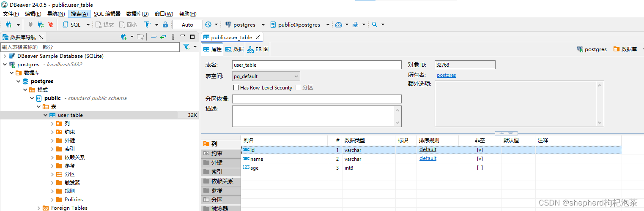The width and height of the screenshot is (644, 211).
Task: Click the 分区依据 input field
Action: pos(317,99)
